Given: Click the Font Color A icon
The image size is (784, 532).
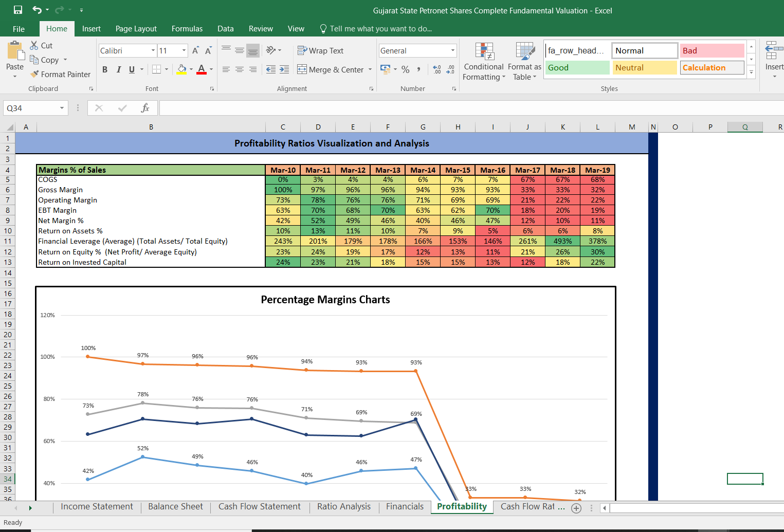Looking at the screenshot, I should click(202, 69).
